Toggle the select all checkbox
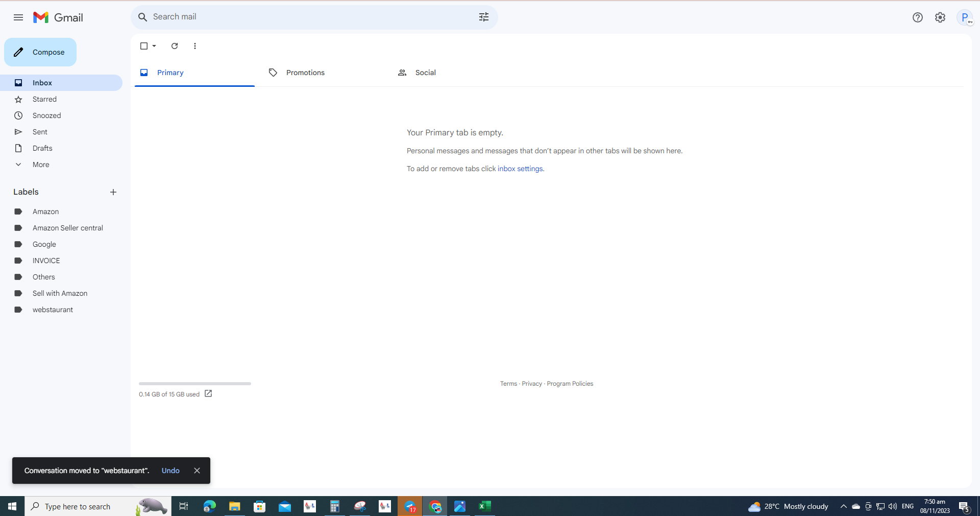The height and width of the screenshot is (516, 980). 144,46
